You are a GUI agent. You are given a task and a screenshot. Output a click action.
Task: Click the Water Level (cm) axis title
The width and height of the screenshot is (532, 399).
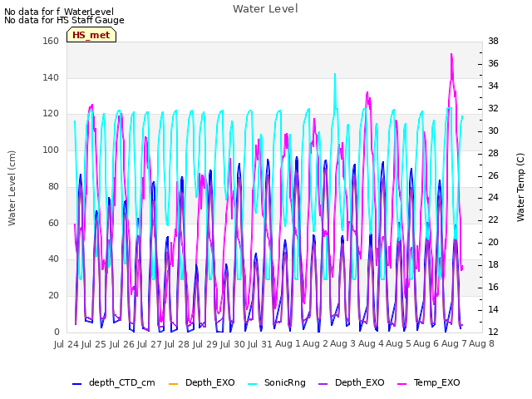click(12, 188)
